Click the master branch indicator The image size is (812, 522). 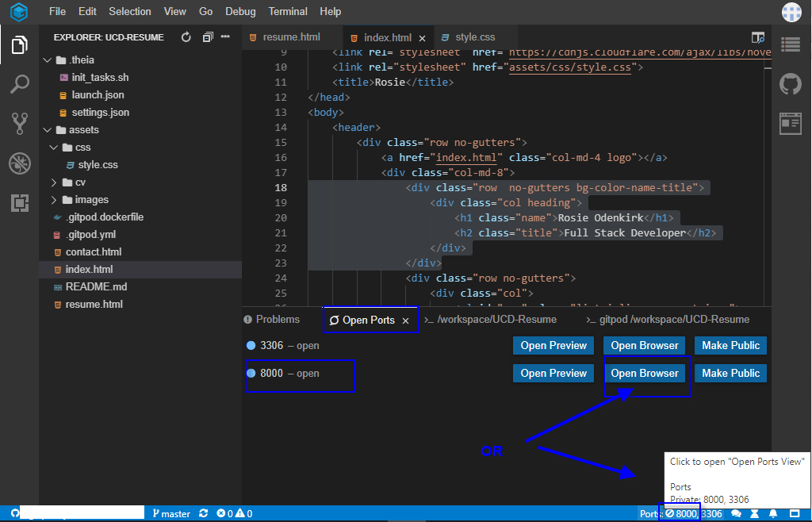[x=171, y=513]
